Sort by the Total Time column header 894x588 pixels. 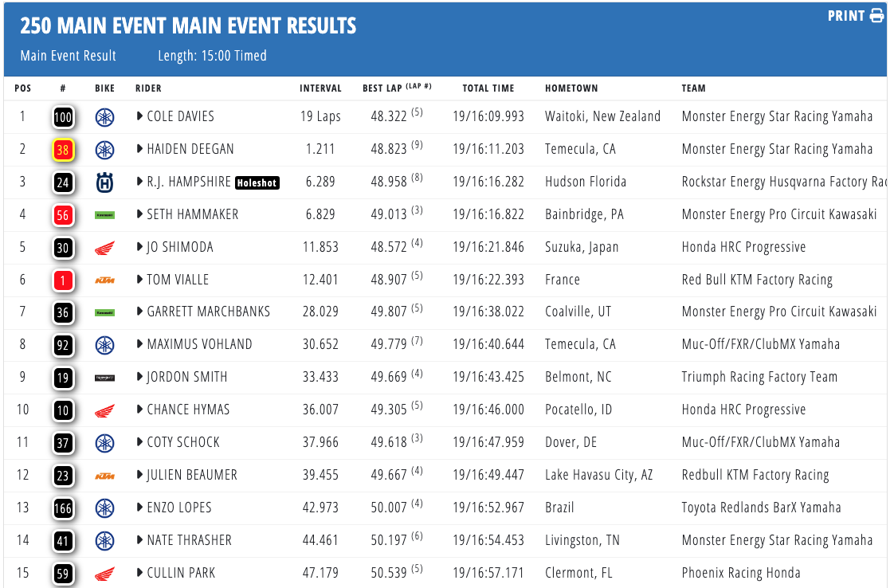tap(488, 88)
